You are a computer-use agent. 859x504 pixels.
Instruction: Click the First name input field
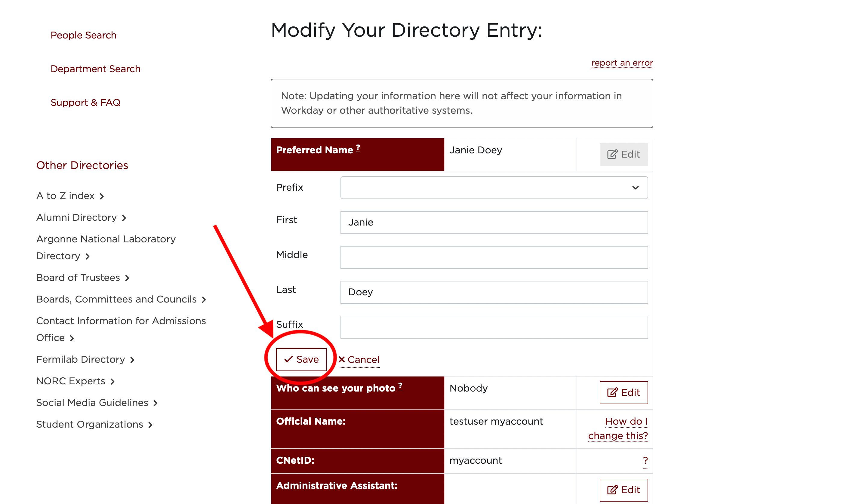(494, 223)
